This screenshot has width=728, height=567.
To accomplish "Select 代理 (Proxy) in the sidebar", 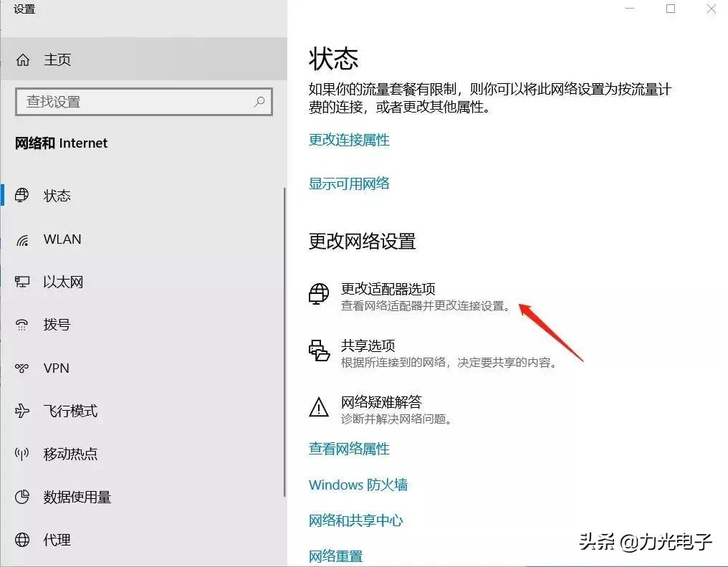I will pos(56,540).
